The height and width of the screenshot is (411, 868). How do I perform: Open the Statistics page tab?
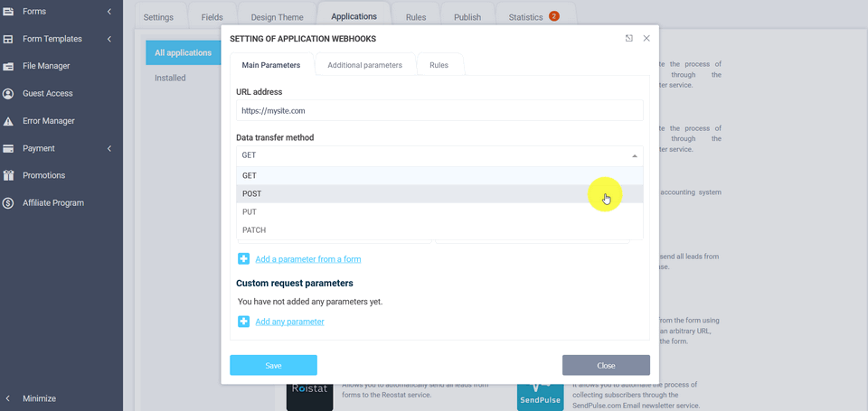[x=534, y=17]
